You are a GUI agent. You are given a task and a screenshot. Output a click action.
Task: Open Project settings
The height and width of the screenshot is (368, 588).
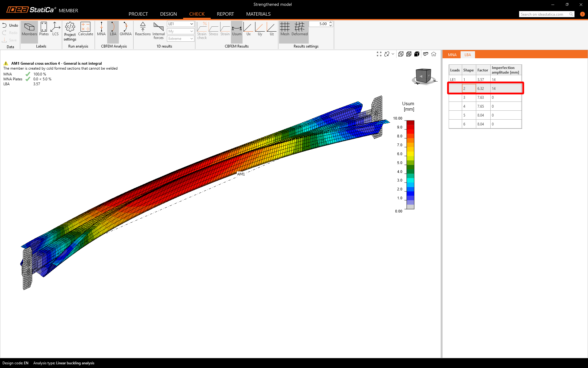70,31
